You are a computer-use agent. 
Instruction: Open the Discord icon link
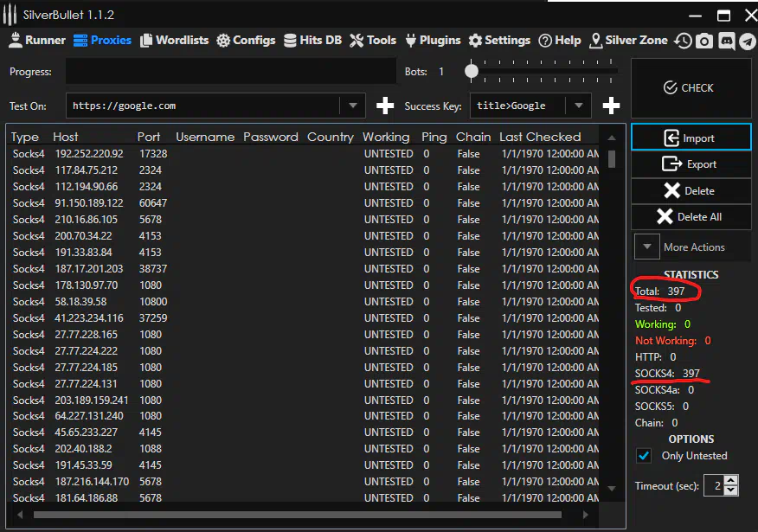[x=726, y=41]
